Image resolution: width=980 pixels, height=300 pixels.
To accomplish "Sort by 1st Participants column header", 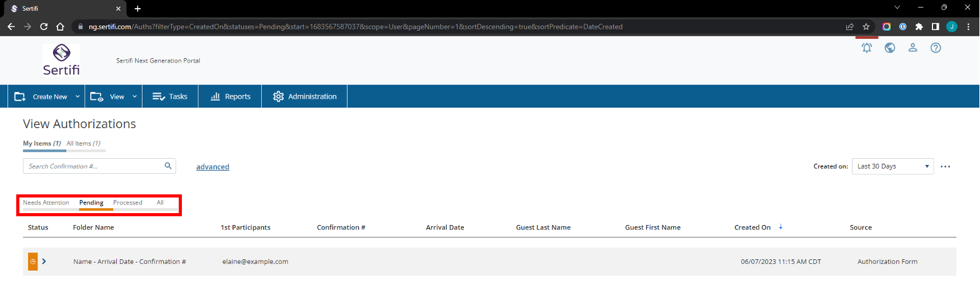I will (246, 227).
